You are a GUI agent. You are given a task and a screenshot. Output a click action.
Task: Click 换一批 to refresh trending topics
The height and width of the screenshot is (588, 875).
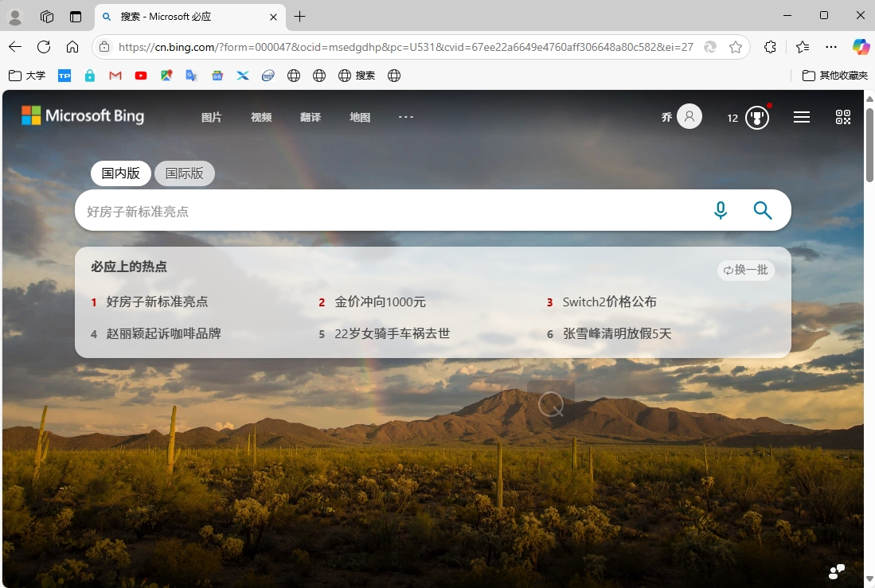(x=746, y=270)
